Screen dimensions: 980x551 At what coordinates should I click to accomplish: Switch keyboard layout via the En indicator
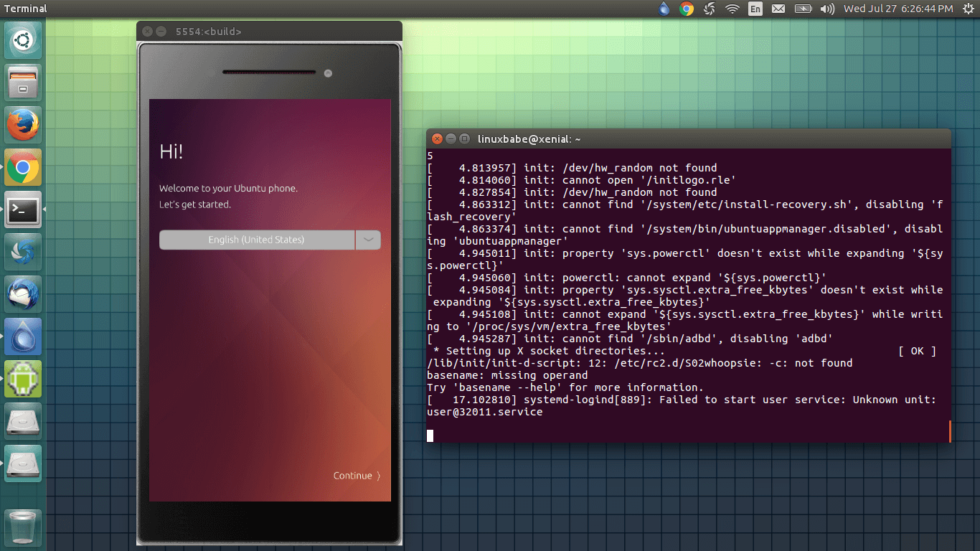click(x=755, y=9)
